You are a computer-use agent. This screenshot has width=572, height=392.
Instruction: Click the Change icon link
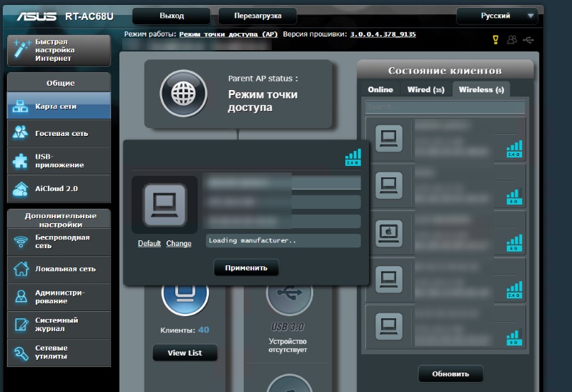179,243
